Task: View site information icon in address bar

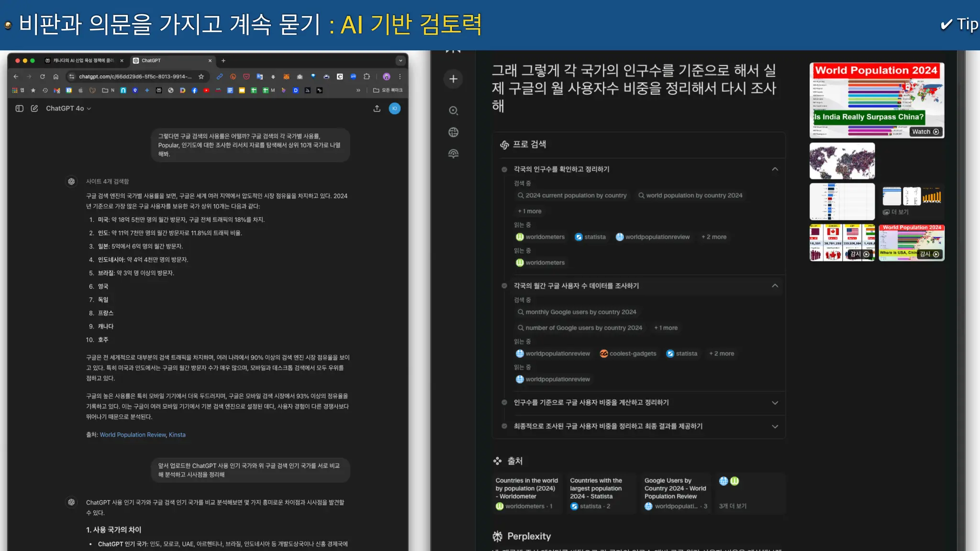Action: click(72, 77)
